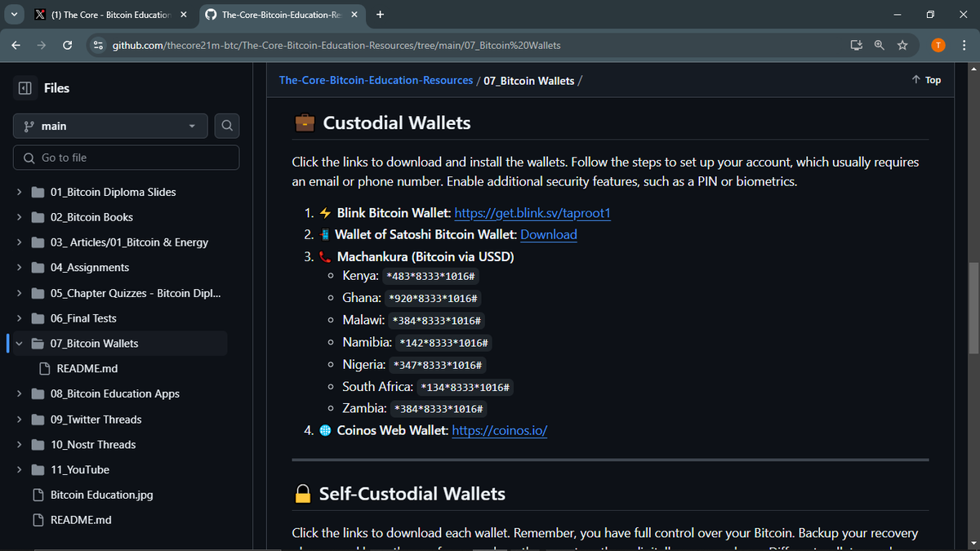Open the 04_Assignments folder
Screen dimensions: 980x551
coord(90,268)
